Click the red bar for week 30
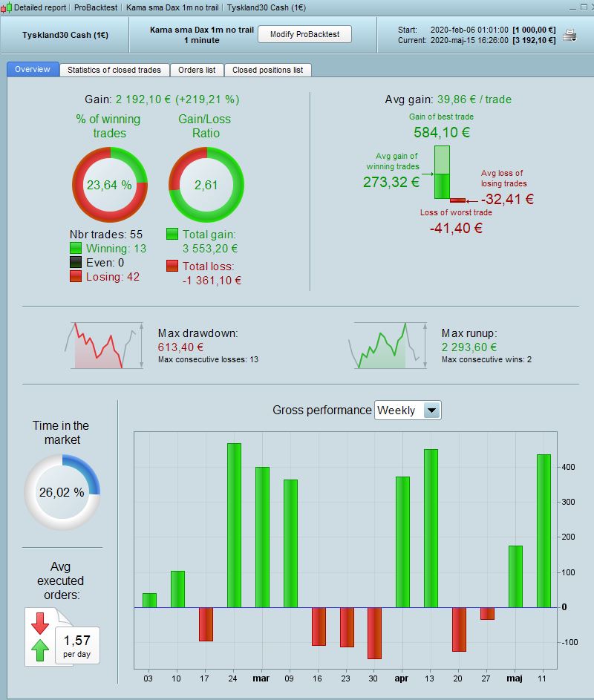The height and width of the screenshot is (700, 594). [x=374, y=633]
